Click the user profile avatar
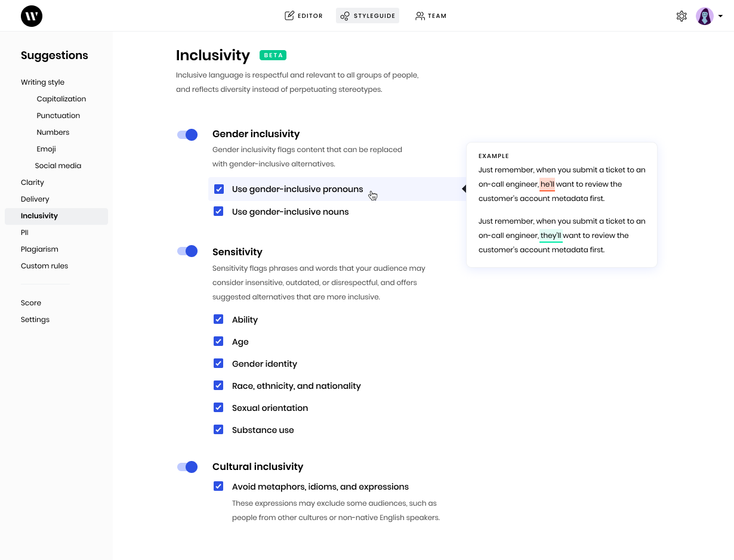Screen dimensions: 734x560 click(705, 16)
